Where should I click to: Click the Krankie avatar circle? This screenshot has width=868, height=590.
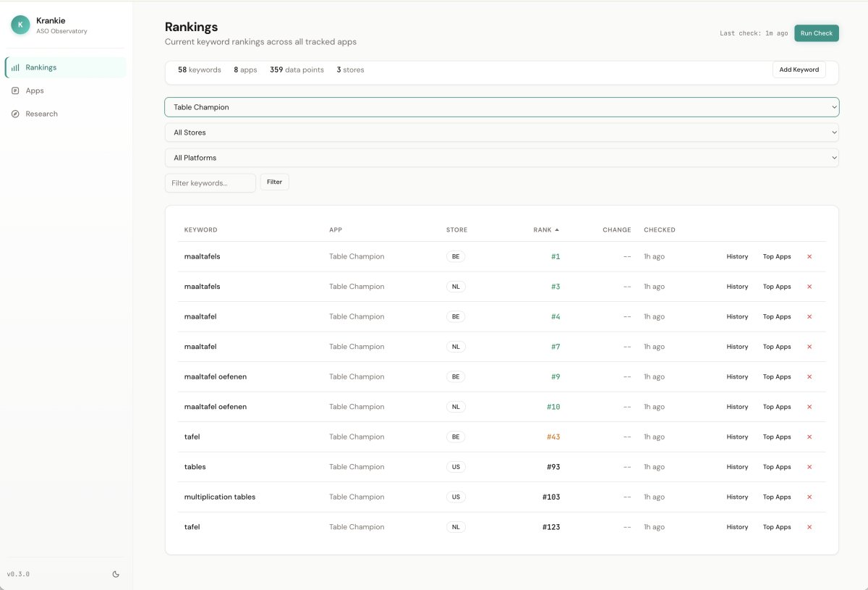20,25
